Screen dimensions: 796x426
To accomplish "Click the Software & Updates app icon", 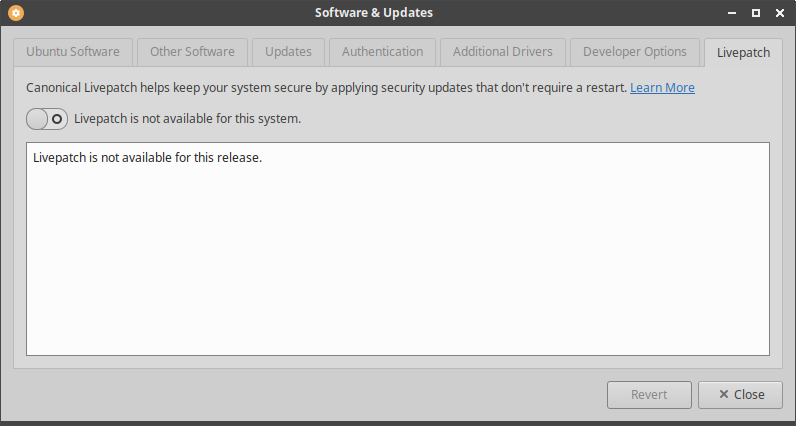I will tap(15, 13).
